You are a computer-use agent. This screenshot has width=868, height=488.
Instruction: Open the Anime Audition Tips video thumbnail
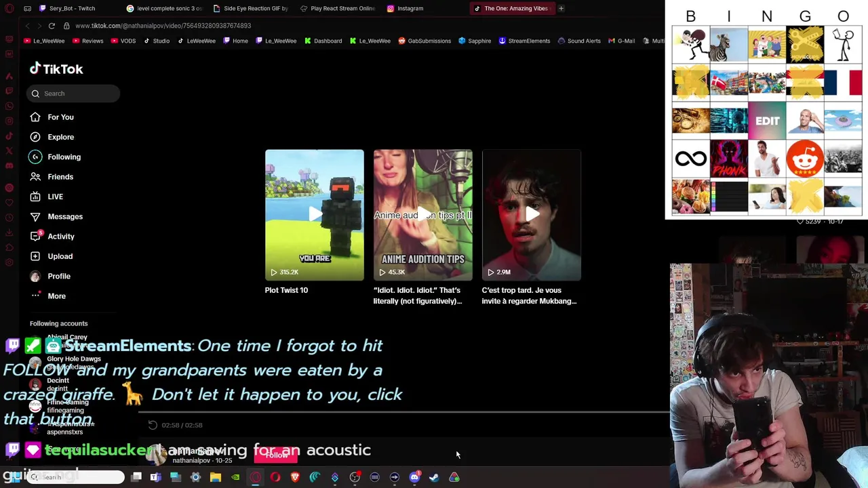[x=422, y=215]
